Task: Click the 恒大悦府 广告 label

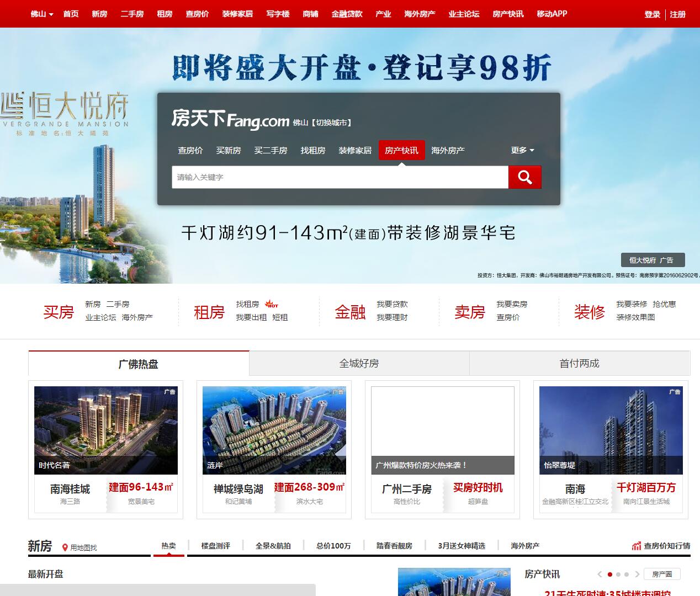Action: (653, 260)
